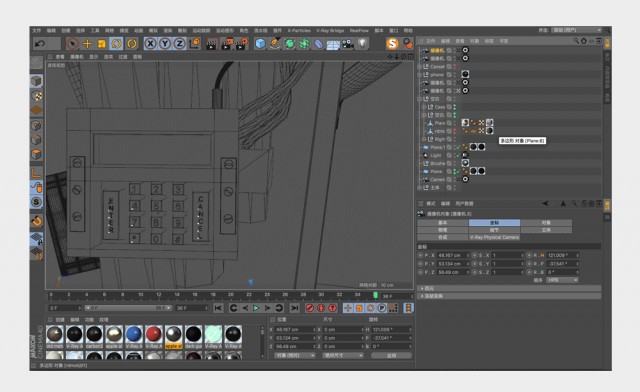Image resolution: width=640 pixels, height=392 pixels.
Task: Toggle visibility dots of Cassel object
Action: pos(454,67)
